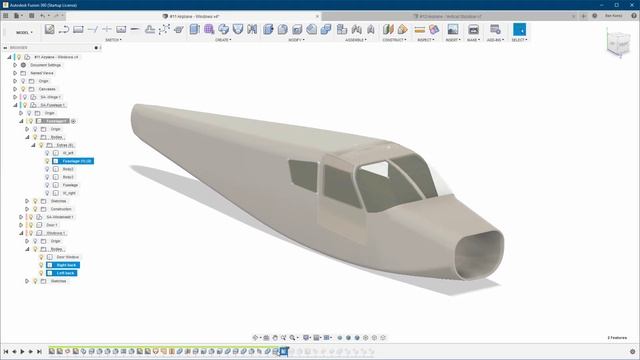640x360 pixels.
Task: Expand the Canvases folder
Action: (x=15, y=89)
